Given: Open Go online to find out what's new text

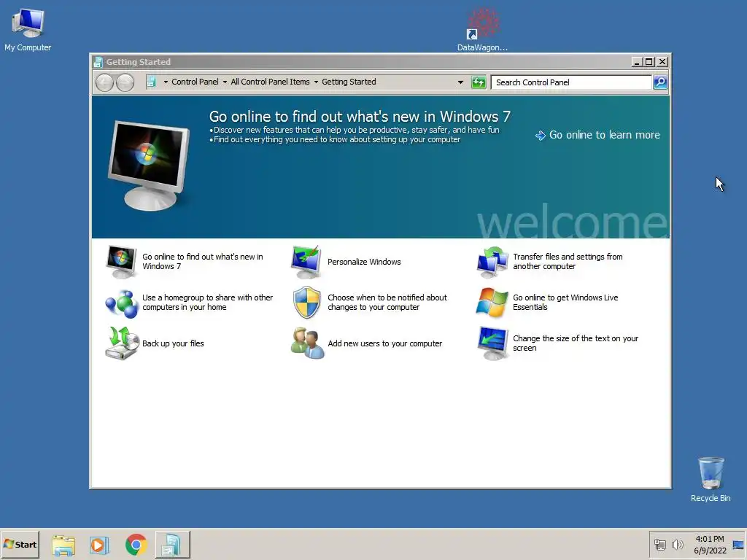Looking at the screenshot, I should (x=203, y=262).
